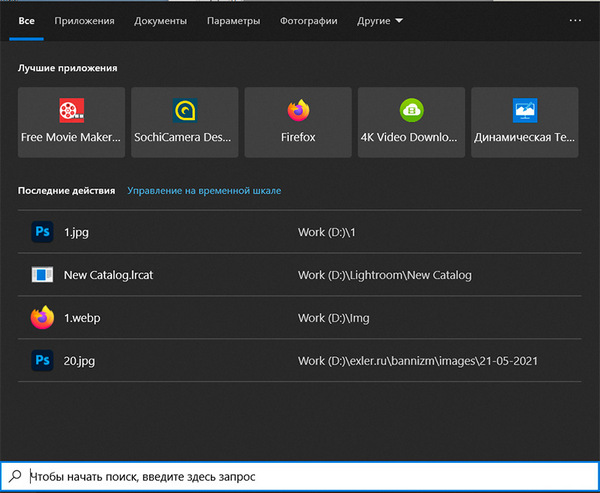Select the Параметры tab
This screenshot has height=493, width=600.
click(x=233, y=20)
